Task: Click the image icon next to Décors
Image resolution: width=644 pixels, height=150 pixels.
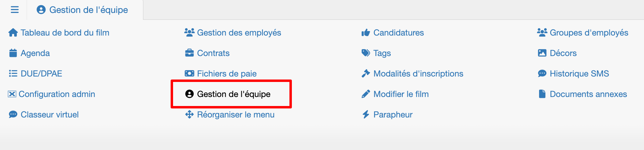Action: [x=542, y=53]
